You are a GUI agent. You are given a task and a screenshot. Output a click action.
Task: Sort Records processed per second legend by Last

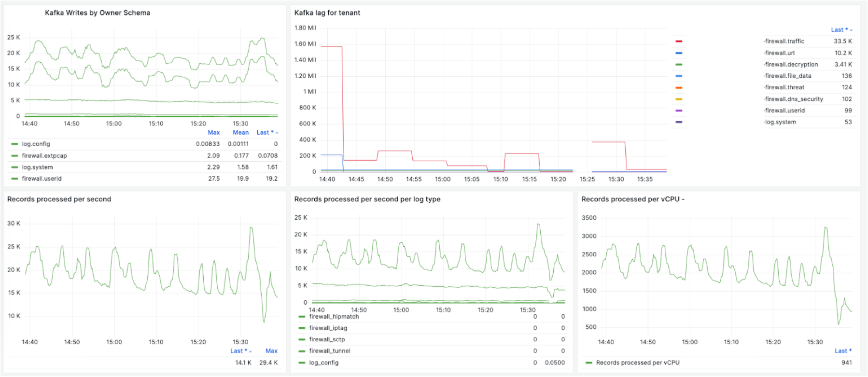[x=240, y=351]
